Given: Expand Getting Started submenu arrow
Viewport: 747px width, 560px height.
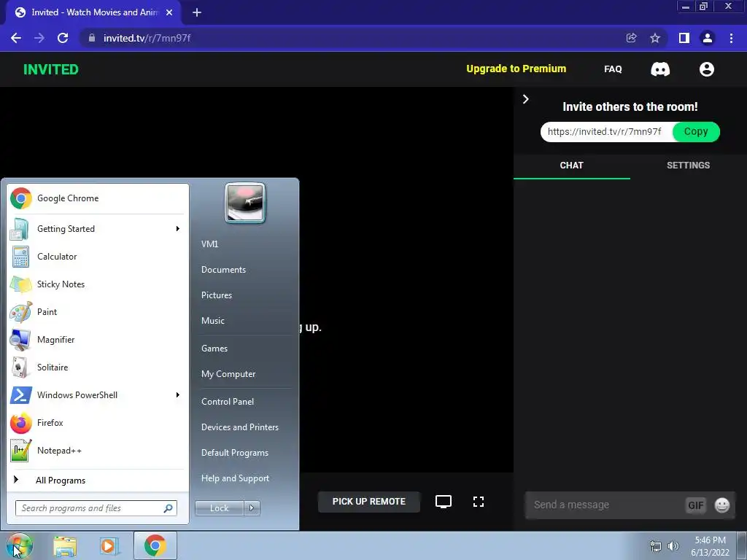Looking at the screenshot, I should (x=178, y=228).
